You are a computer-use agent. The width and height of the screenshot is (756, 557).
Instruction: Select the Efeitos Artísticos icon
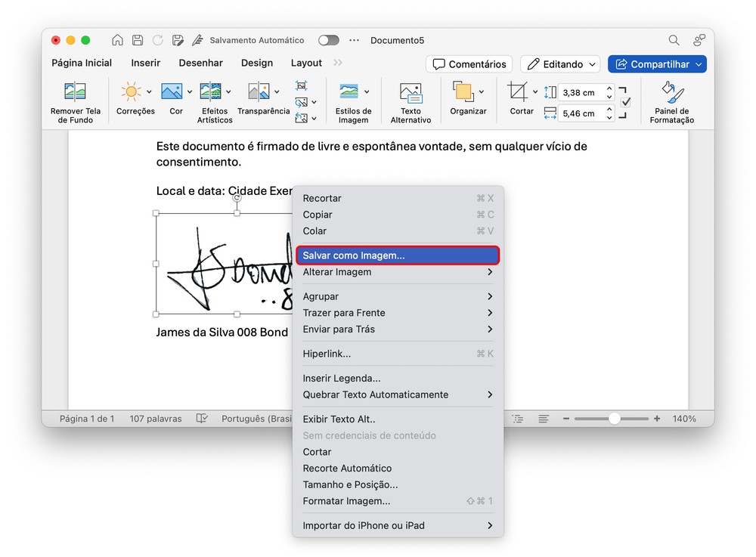[210, 92]
